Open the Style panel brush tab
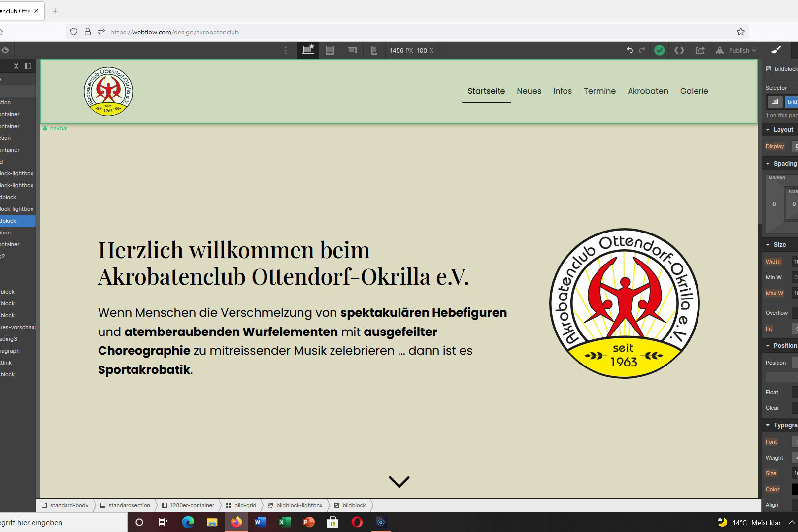This screenshot has height=532, width=798. 776,50
